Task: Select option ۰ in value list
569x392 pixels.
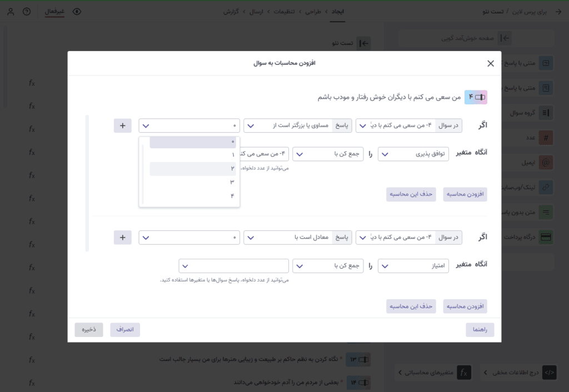Action: click(x=193, y=142)
